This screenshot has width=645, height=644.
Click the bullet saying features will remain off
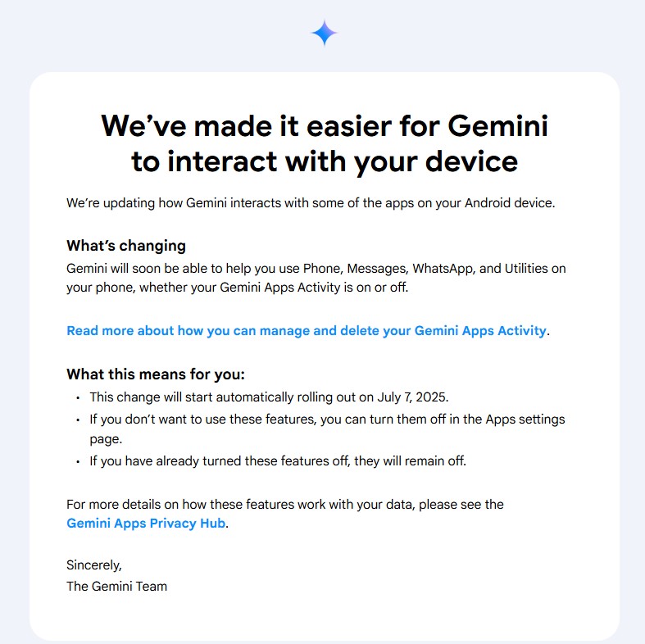point(278,461)
